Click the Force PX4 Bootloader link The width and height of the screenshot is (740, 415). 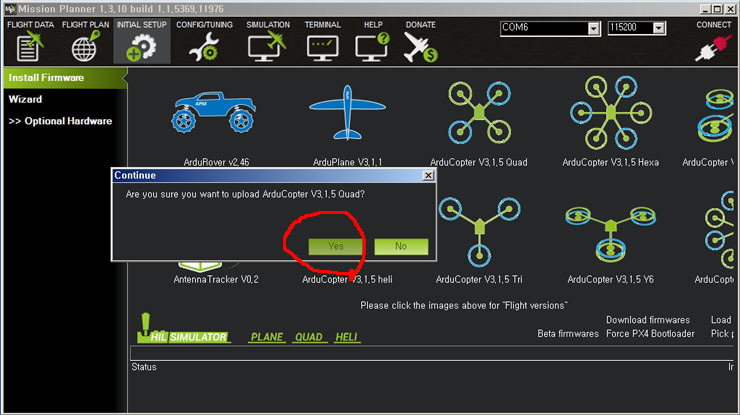(650, 334)
